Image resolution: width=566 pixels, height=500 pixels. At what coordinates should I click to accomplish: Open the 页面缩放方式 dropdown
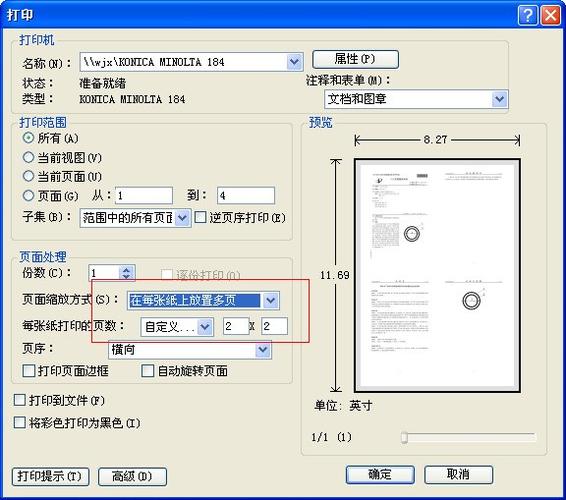[x=271, y=300]
